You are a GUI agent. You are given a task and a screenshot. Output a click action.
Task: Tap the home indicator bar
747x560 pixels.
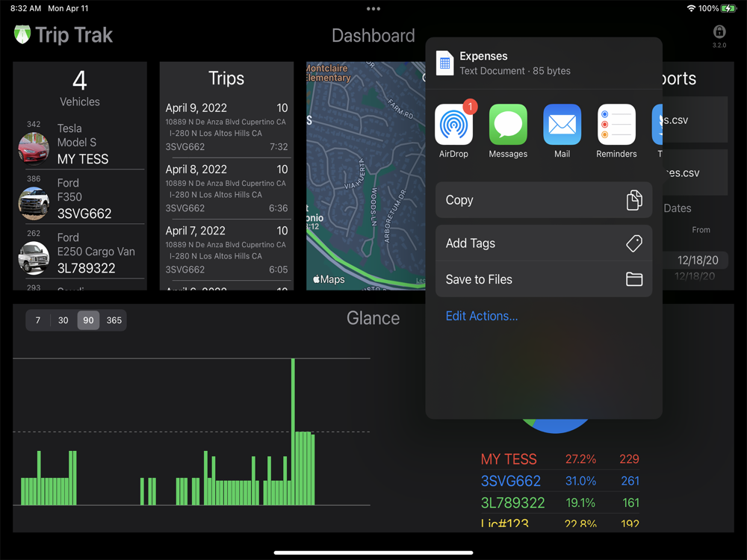pyautogui.click(x=373, y=553)
